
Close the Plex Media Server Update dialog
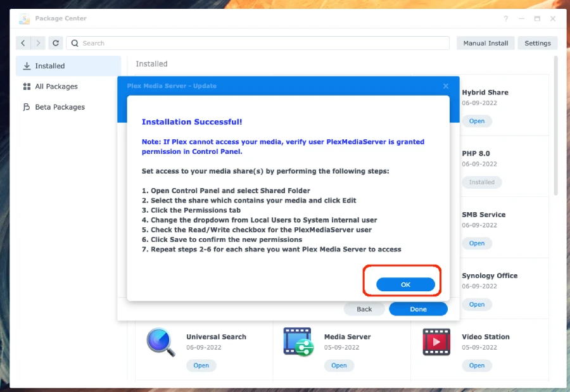pyautogui.click(x=446, y=86)
